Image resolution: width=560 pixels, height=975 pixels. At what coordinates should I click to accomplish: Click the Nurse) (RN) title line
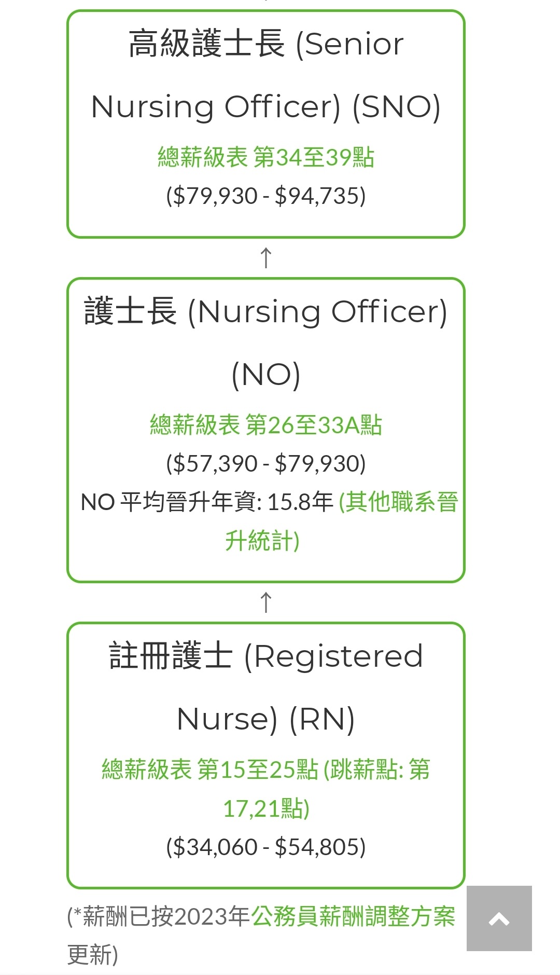point(266,719)
